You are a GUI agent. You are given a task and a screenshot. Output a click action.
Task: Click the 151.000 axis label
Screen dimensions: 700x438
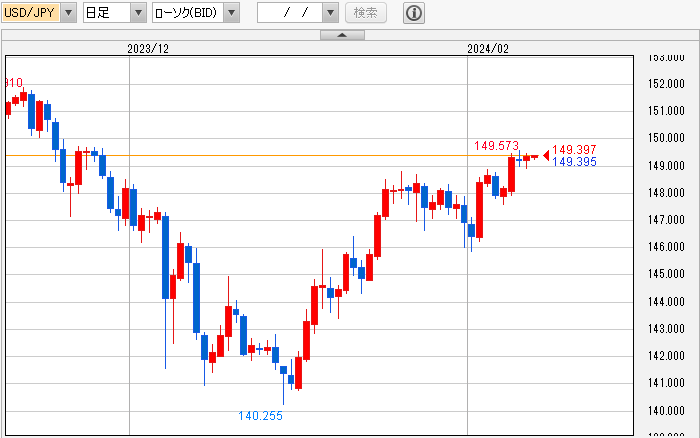click(x=666, y=111)
